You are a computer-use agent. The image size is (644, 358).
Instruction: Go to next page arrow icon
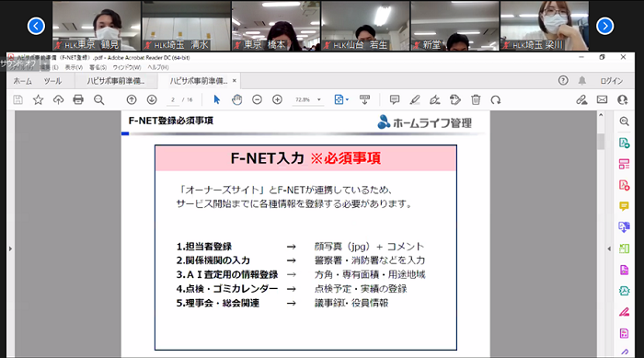[152, 99]
